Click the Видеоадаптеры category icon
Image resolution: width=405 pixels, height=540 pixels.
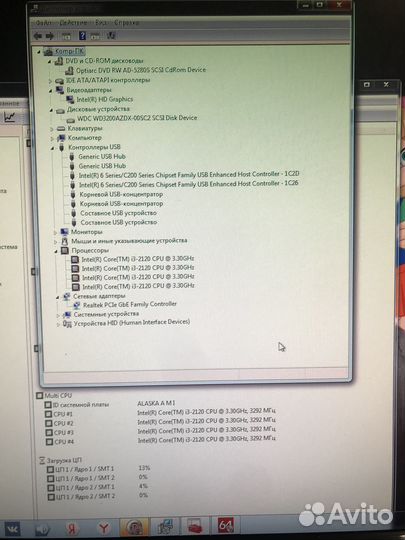coord(60,90)
